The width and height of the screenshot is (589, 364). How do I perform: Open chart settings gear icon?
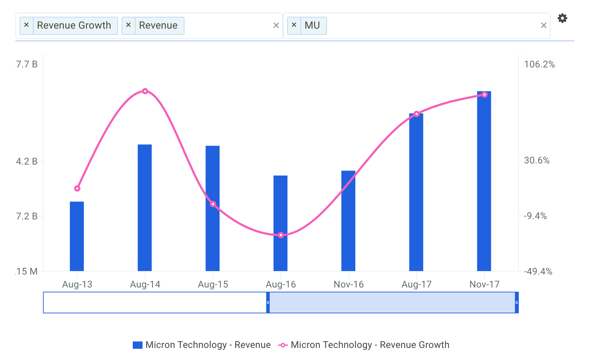pos(562,18)
